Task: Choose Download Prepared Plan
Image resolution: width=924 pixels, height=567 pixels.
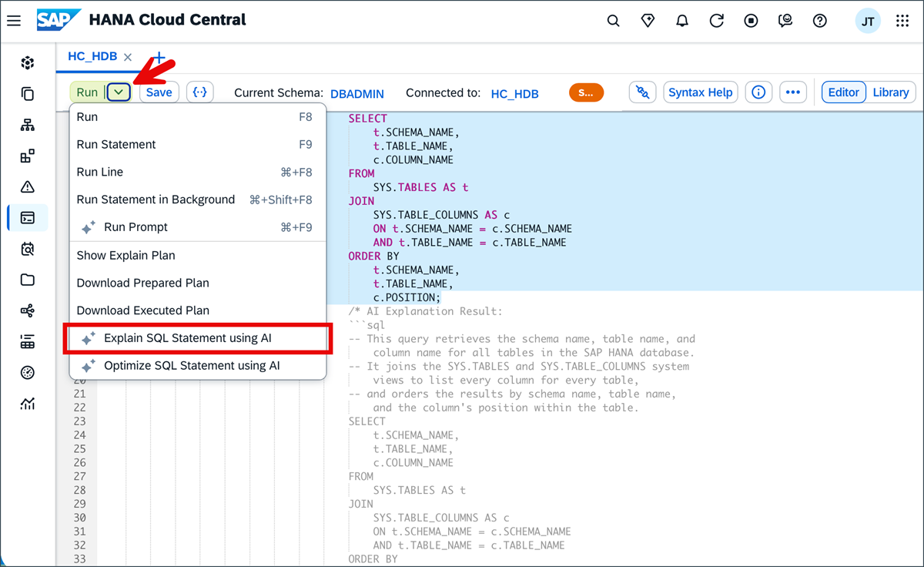Action: coord(198,283)
